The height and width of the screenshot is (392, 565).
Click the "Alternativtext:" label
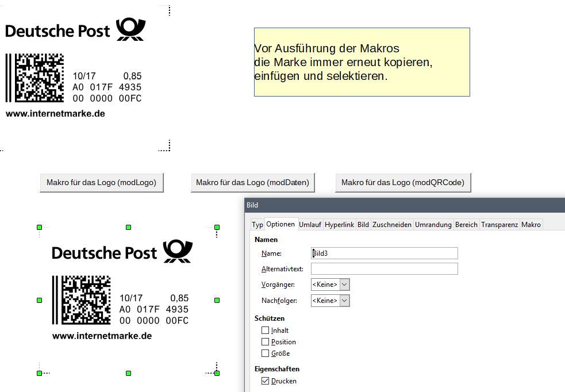(x=282, y=269)
